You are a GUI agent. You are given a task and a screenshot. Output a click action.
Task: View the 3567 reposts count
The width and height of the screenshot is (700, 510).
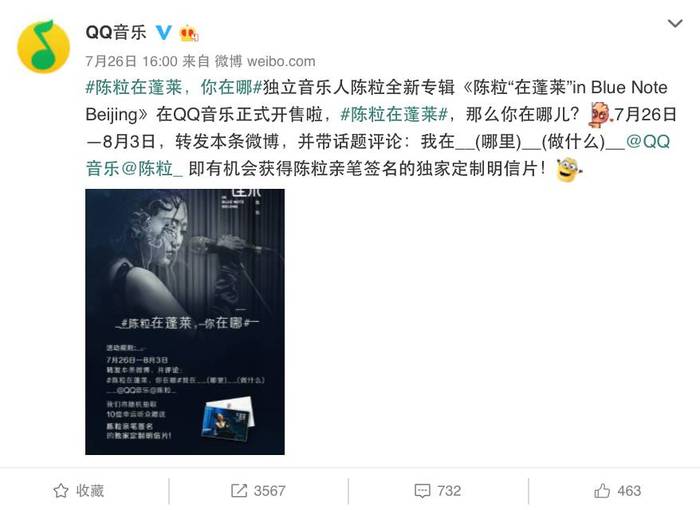pyautogui.click(x=269, y=491)
